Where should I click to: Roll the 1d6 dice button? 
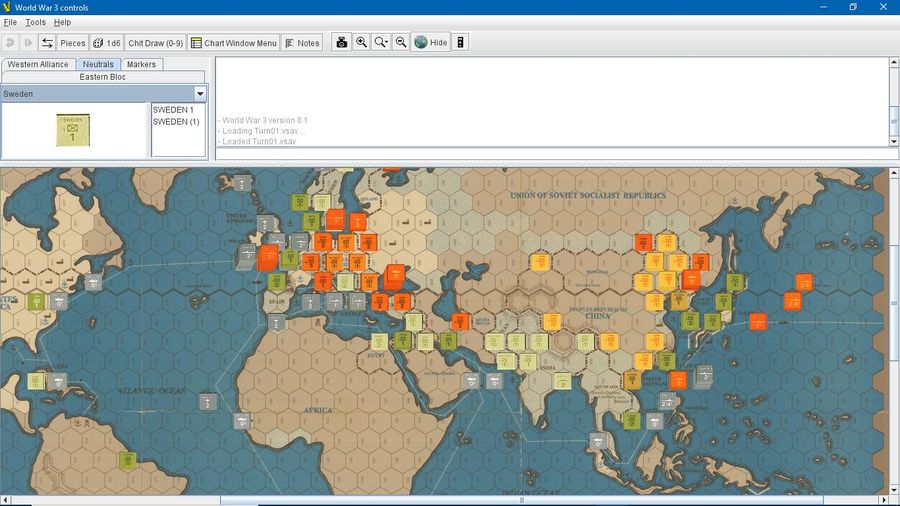(x=107, y=43)
